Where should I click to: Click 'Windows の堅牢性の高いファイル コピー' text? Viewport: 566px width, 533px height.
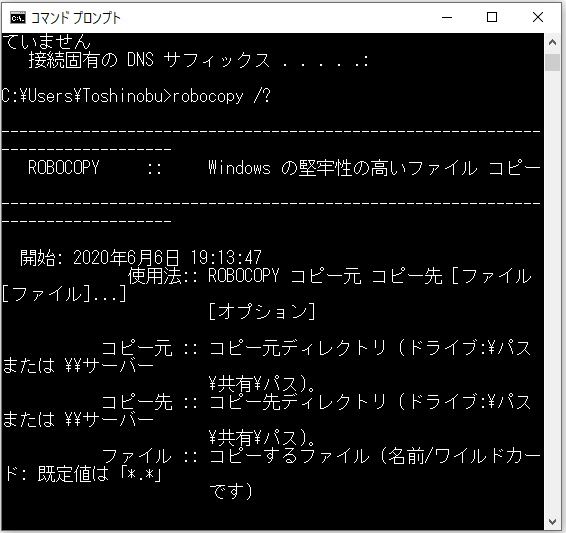tap(374, 168)
